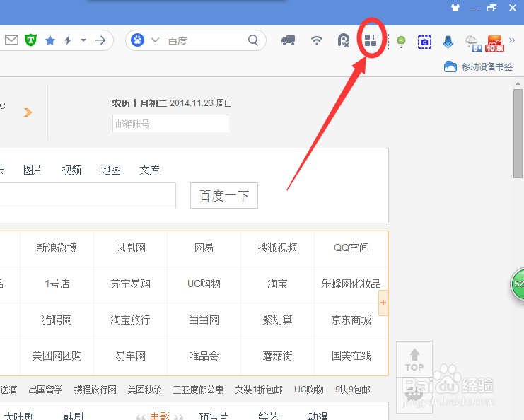Image resolution: width=524 pixels, height=420 pixels.
Task: Open the 苏宁易购 link
Action: tap(130, 284)
